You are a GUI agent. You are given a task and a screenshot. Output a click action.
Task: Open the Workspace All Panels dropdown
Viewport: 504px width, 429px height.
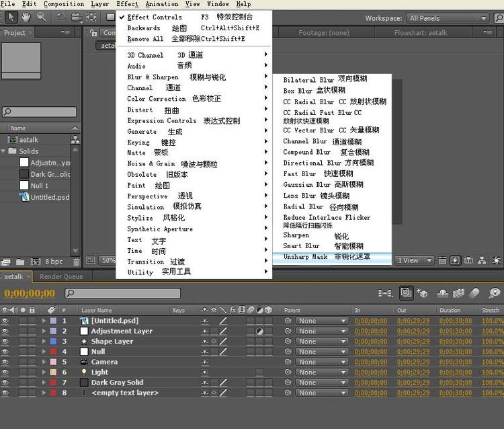448,18
